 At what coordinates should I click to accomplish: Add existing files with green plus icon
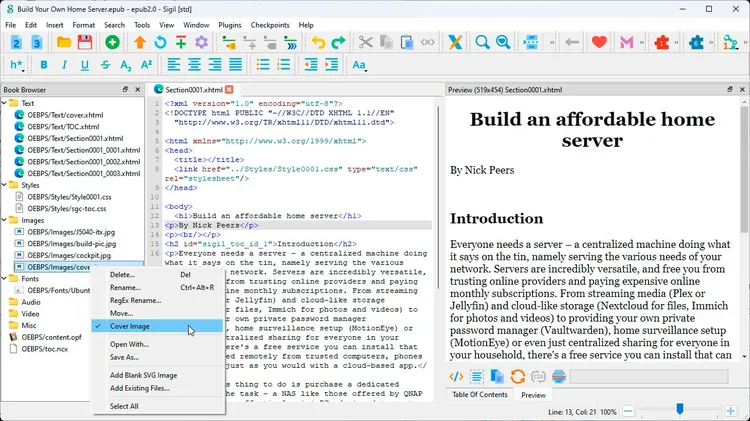(112, 43)
